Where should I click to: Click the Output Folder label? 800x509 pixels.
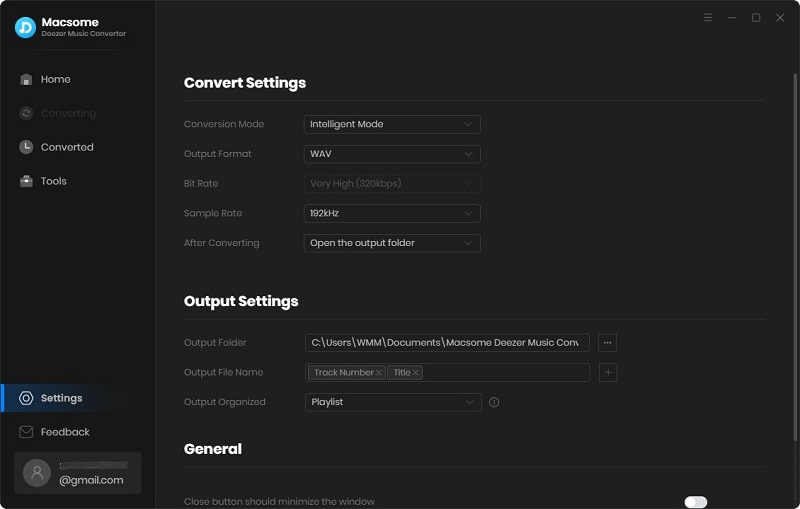215,343
